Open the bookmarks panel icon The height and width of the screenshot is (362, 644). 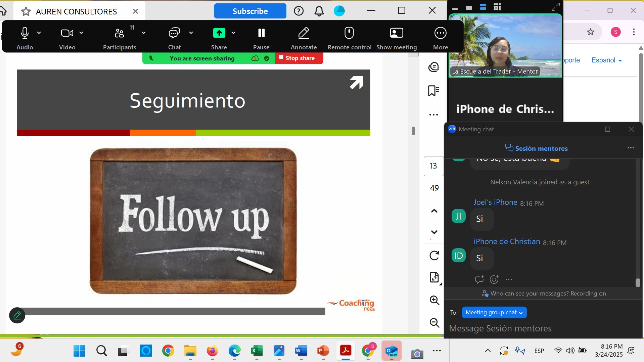pos(433,91)
